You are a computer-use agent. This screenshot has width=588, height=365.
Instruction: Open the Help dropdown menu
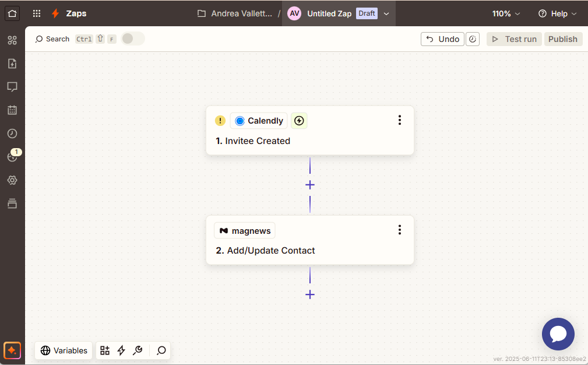557,13
